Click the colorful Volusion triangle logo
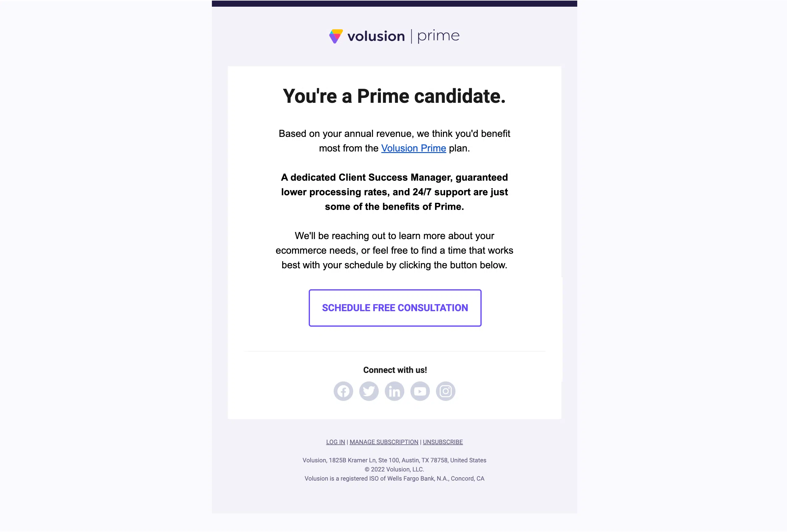The width and height of the screenshot is (787, 532). 336,36
